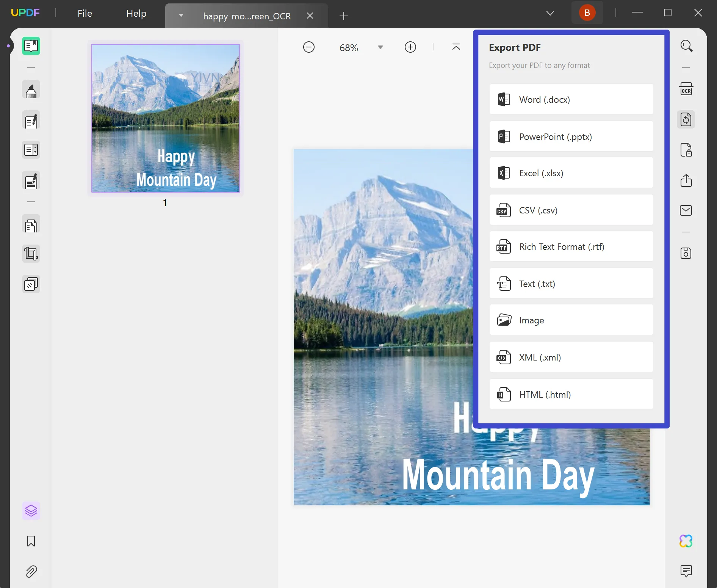Open the OCR recognition tool
This screenshot has width=717, height=588.
[686, 89]
